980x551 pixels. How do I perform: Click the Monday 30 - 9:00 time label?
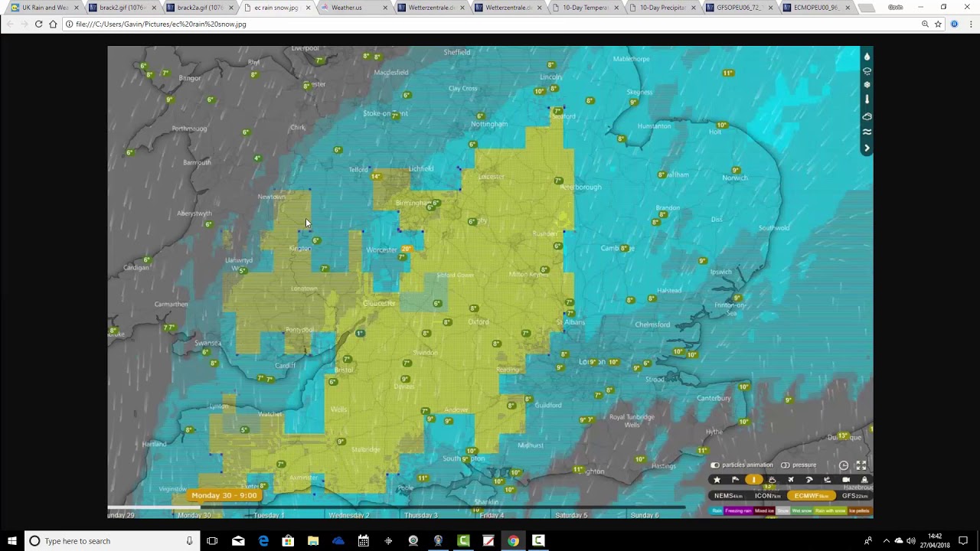click(x=224, y=495)
